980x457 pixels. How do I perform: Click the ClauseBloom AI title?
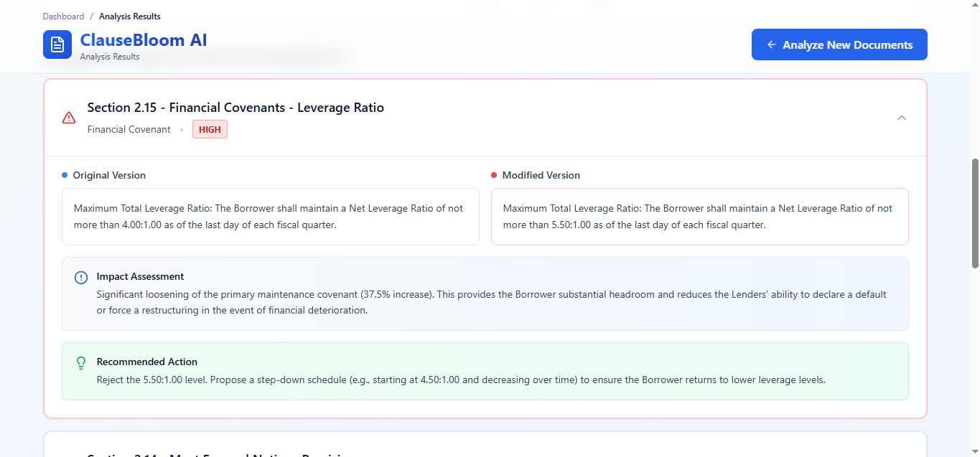coord(144,40)
